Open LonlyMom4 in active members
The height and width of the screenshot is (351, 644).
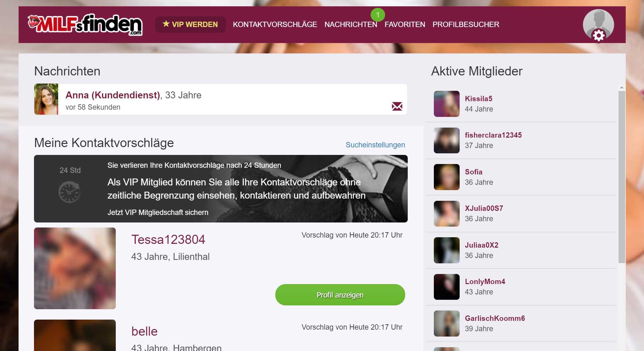(485, 282)
